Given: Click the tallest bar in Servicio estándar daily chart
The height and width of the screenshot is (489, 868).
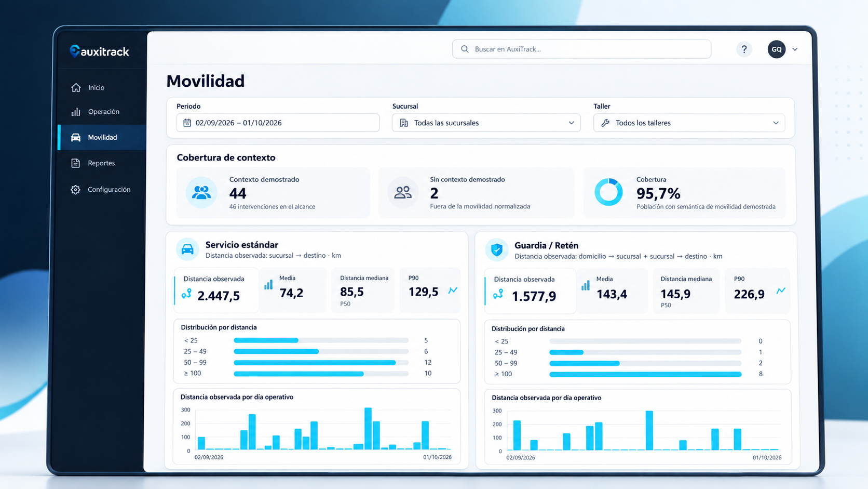Looking at the screenshot, I should (368, 429).
